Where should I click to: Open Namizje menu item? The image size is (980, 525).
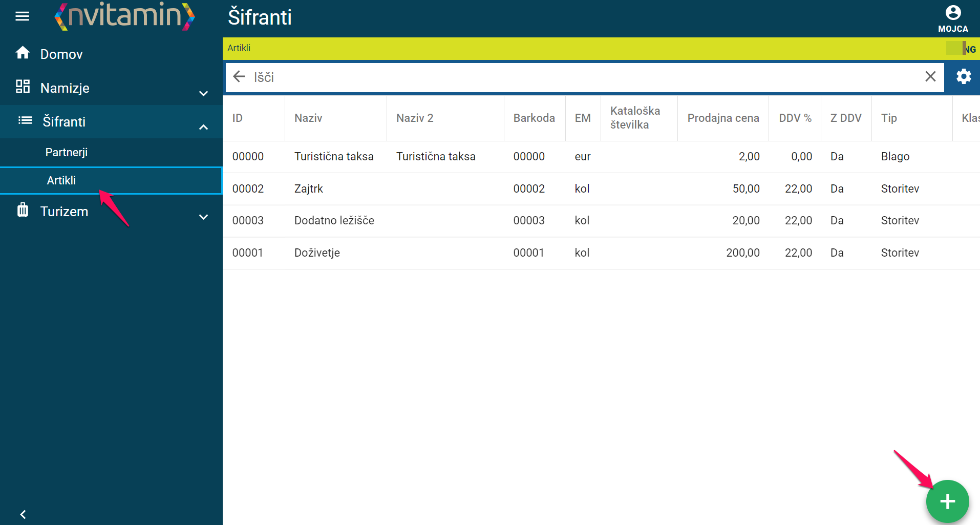65,88
